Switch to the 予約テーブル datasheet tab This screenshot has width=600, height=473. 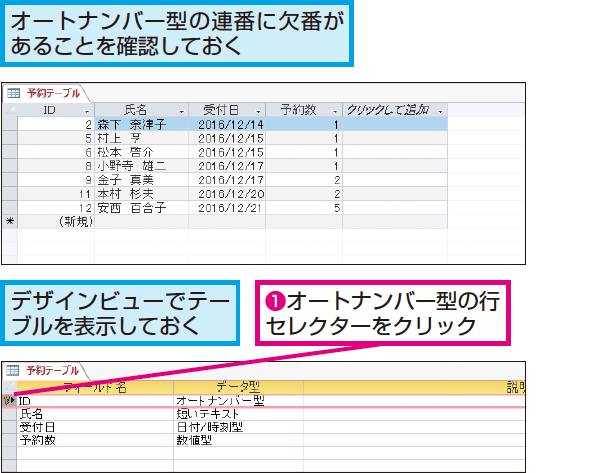pos(47,93)
